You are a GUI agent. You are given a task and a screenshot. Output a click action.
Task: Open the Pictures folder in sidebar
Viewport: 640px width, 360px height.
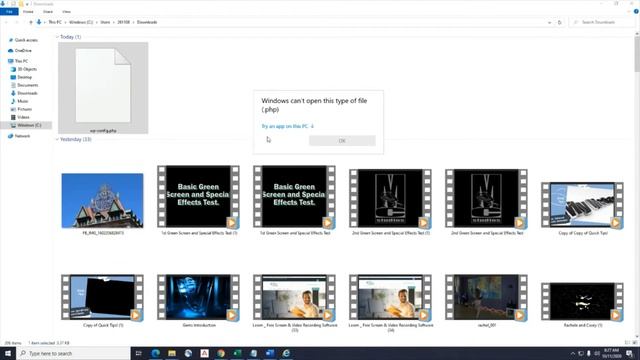(x=21, y=109)
